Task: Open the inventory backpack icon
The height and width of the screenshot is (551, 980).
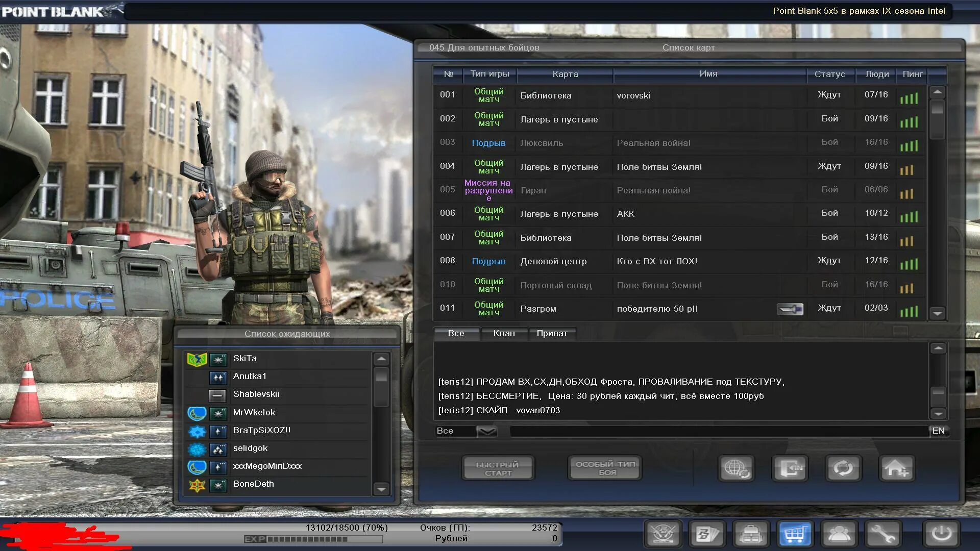Action: pos(751,534)
